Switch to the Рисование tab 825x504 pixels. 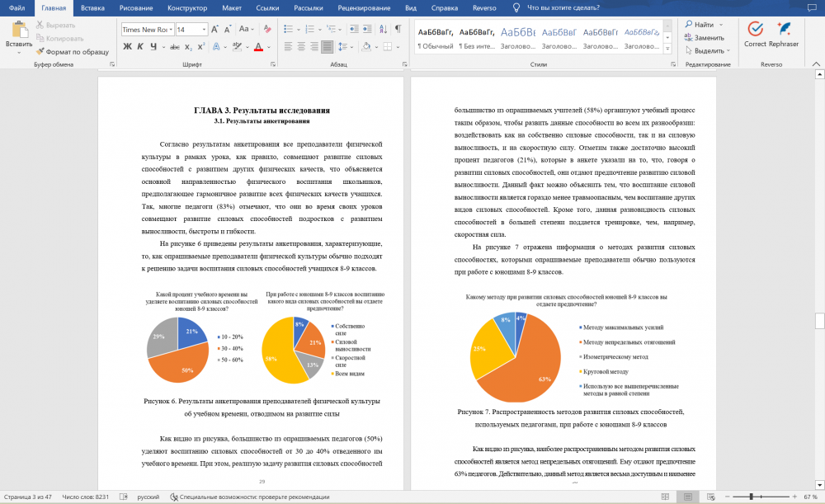[136, 8]
